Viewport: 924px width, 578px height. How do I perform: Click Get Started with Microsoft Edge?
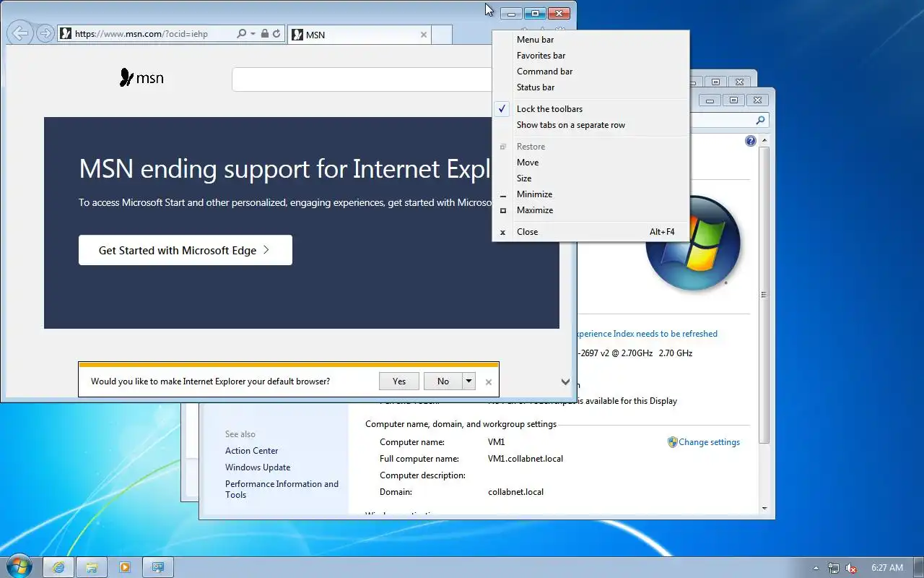coord(186,250)
